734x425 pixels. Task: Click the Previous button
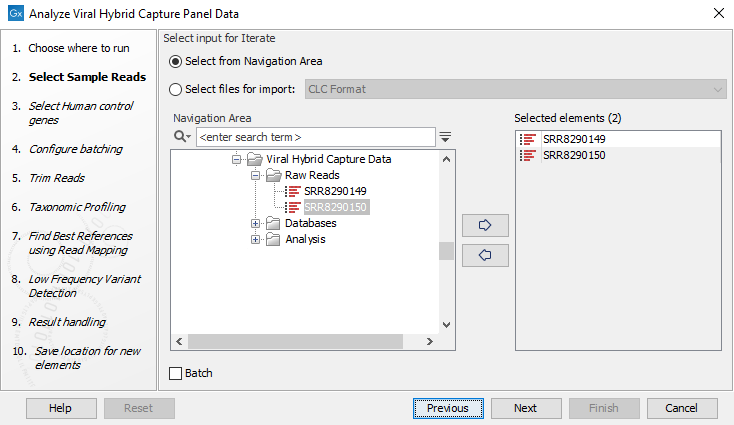point(448,408)
